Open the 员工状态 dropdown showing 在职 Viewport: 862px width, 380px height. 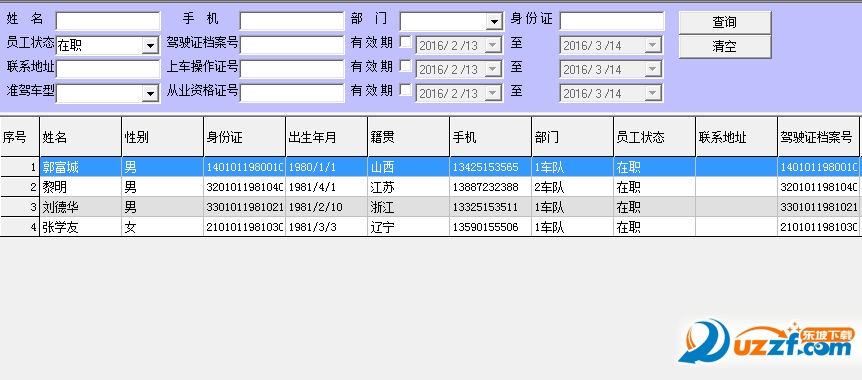tap(150, 46)
